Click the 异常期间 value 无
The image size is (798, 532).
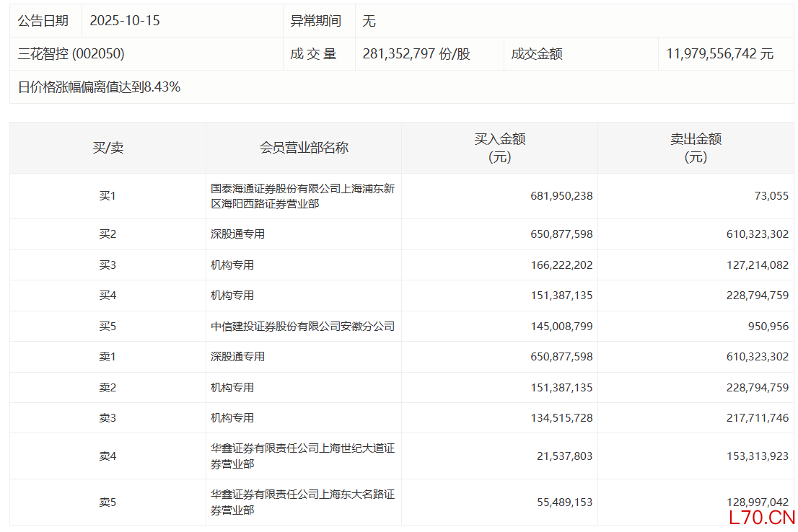pos(369,21)
